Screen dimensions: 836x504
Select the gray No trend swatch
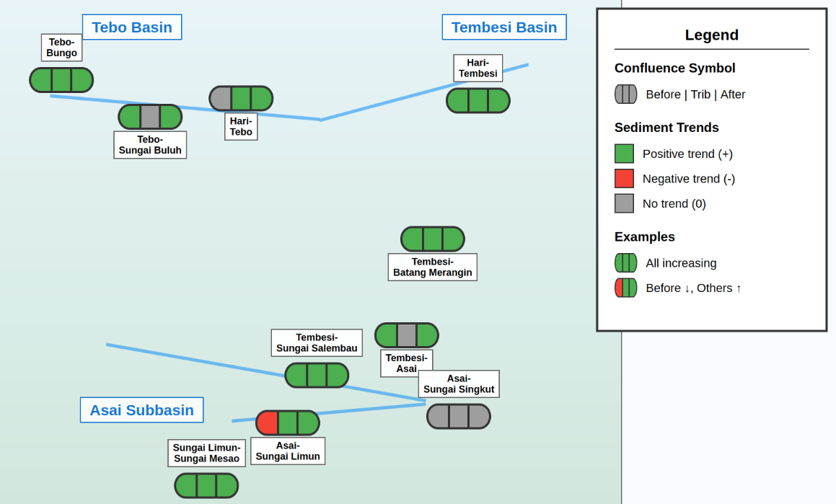[x=624, y=203]
